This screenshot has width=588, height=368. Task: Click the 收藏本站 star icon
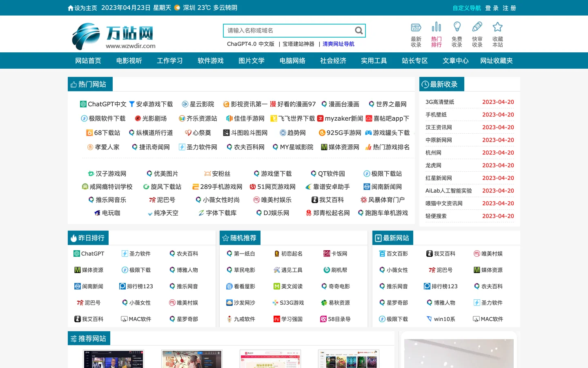[497, 27]
